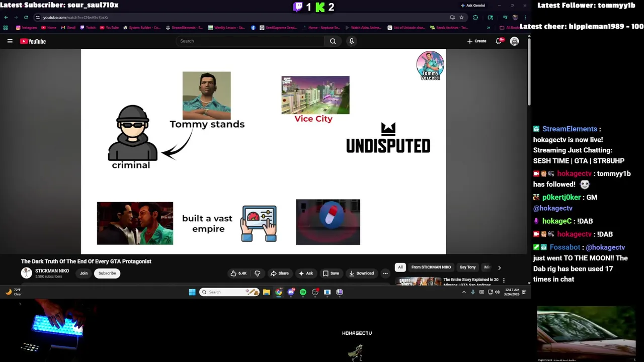644x362 pixels.
Task: Open volume icon in system tray
Action: tap(497, 292)
